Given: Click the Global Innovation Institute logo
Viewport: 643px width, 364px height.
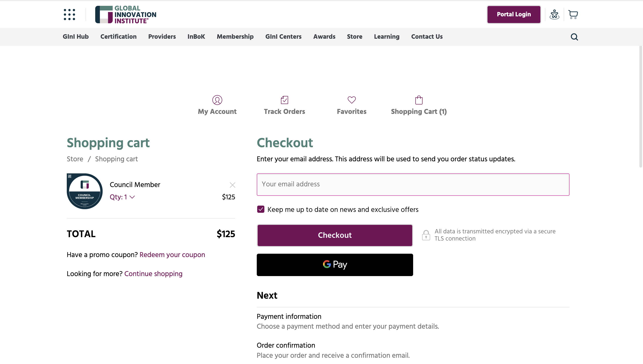Looking at the screenshot, I should tap(126, 15).
